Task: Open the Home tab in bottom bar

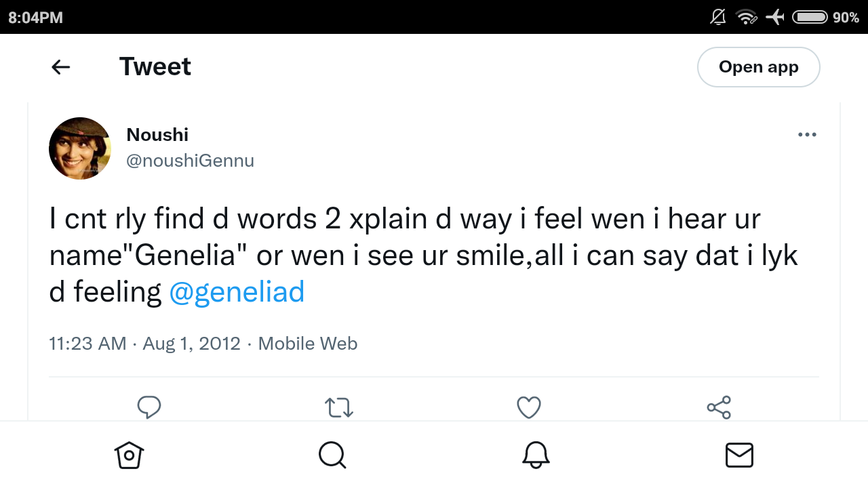Action: click(x=129, y=455)
